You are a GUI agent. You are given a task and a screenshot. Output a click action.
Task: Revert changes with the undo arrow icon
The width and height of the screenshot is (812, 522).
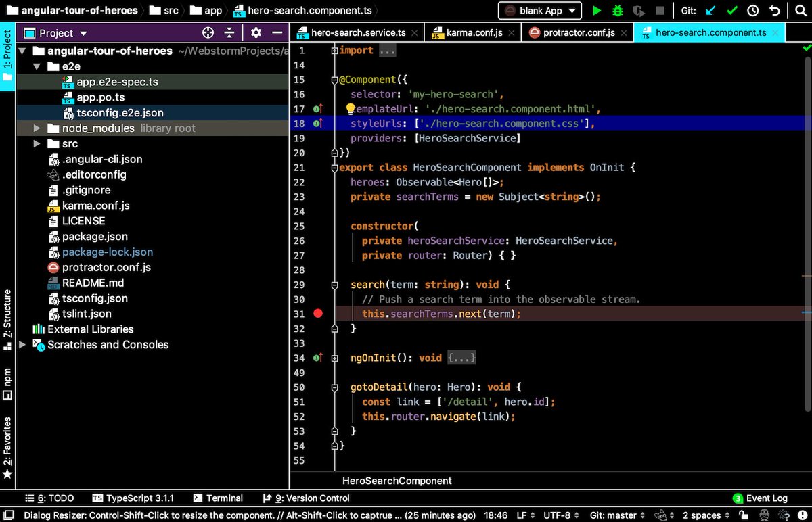(775, 11)
